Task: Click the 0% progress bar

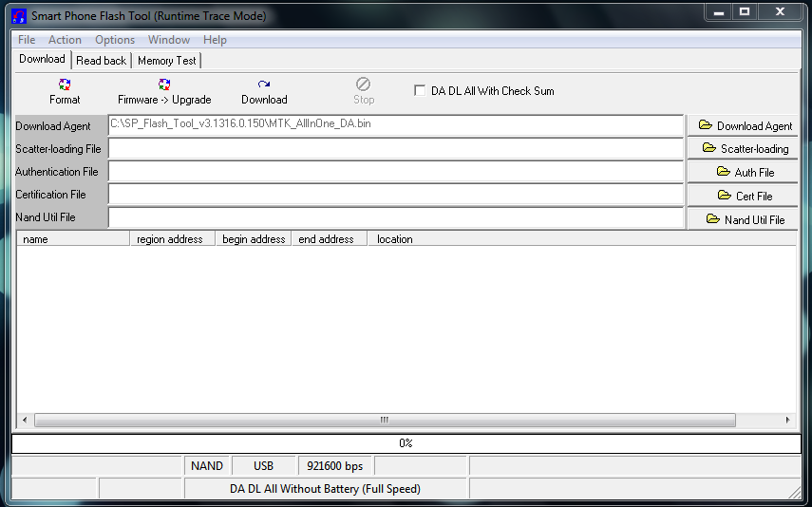Action: tap(406, 443)
